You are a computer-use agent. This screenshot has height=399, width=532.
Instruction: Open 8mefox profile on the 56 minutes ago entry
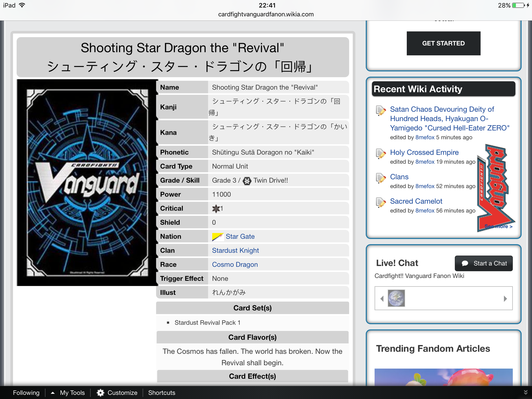click(425, 211)
